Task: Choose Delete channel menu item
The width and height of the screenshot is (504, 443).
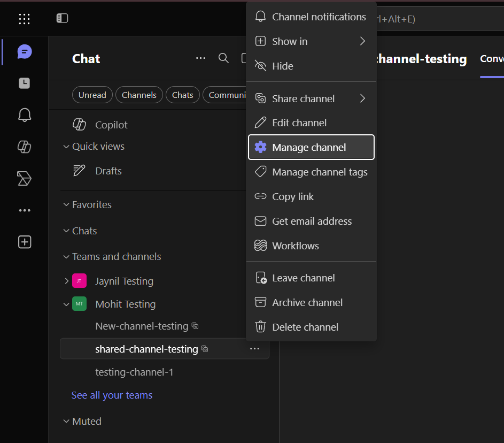Action: pyautogui.click(x=311, y=327)
